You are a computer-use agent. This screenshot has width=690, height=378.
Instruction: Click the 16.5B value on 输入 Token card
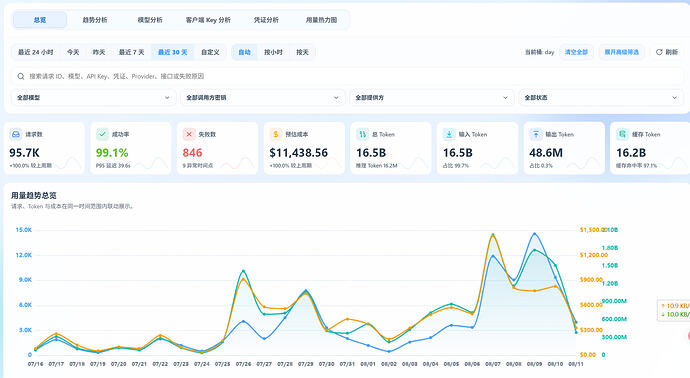click(x=458, y=153)
